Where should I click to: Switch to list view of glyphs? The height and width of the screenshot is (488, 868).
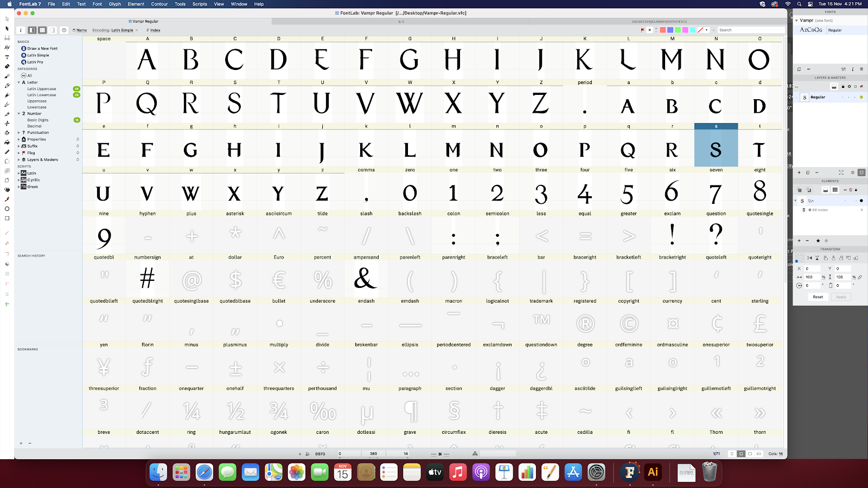pos(53,30)
